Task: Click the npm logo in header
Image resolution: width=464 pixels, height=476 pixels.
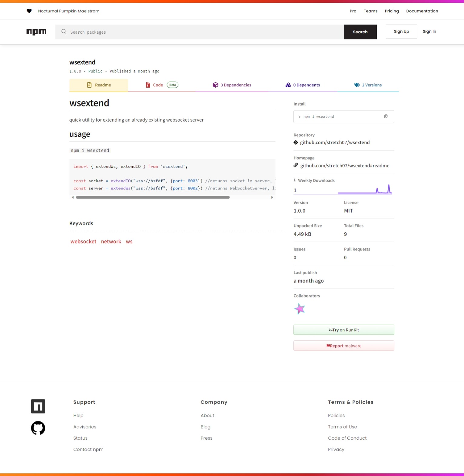Action: pyautogui.click(x=36, y=32)
